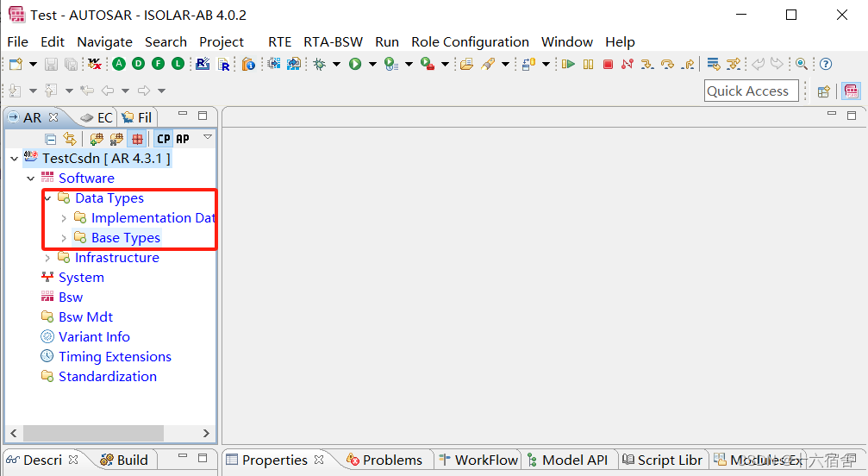This screenshot has width=868, height=476.
Task: Switch to the Problems tab
Action: (384, 460)
